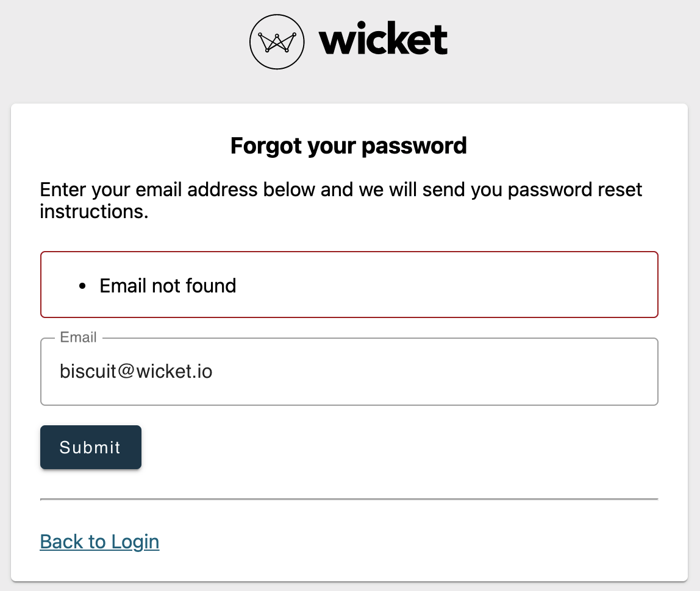
Task: Click the word 'instructions.' in the description
Action: click(x=94, y=211)
